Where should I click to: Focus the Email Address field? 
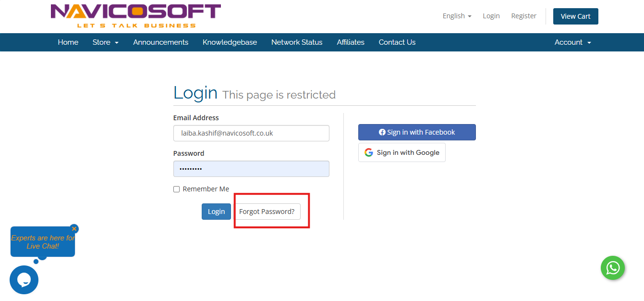click(x=251, y=133)
